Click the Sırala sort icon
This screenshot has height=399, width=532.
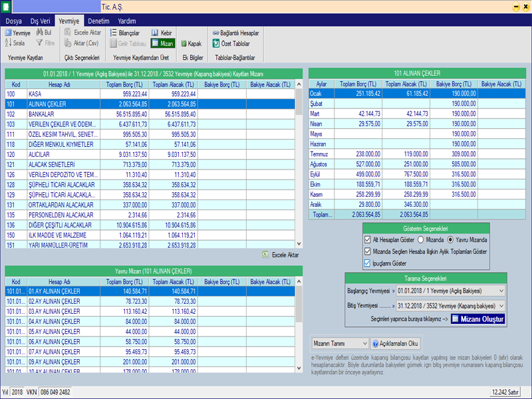point(8,43)
